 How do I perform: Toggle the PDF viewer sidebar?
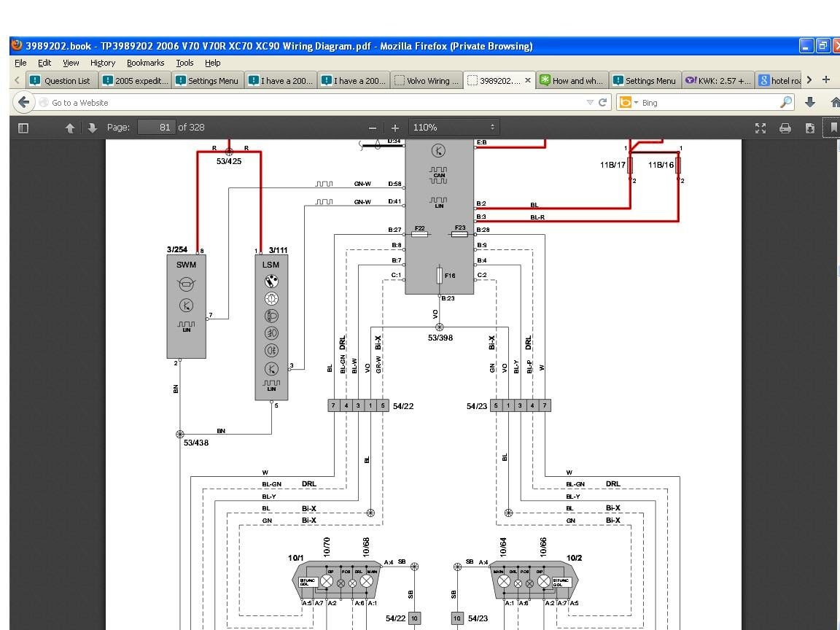(x=23, y=128)
